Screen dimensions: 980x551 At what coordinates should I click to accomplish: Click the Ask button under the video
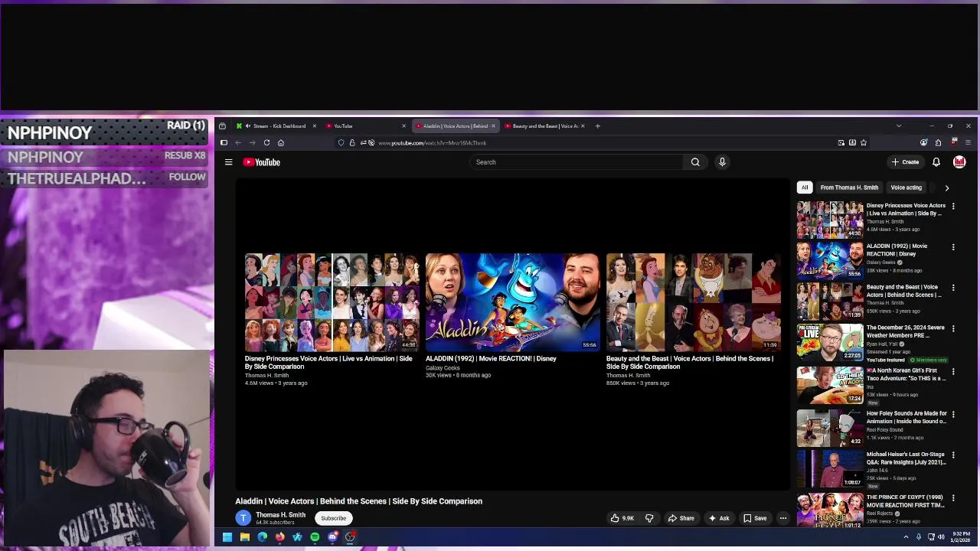coord(718,518)
